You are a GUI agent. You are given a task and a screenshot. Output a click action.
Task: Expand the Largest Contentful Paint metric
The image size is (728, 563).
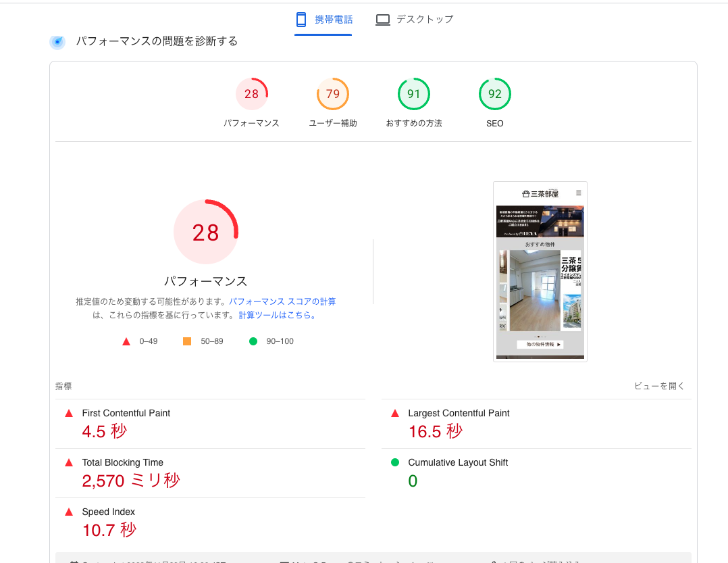point(459,413)
